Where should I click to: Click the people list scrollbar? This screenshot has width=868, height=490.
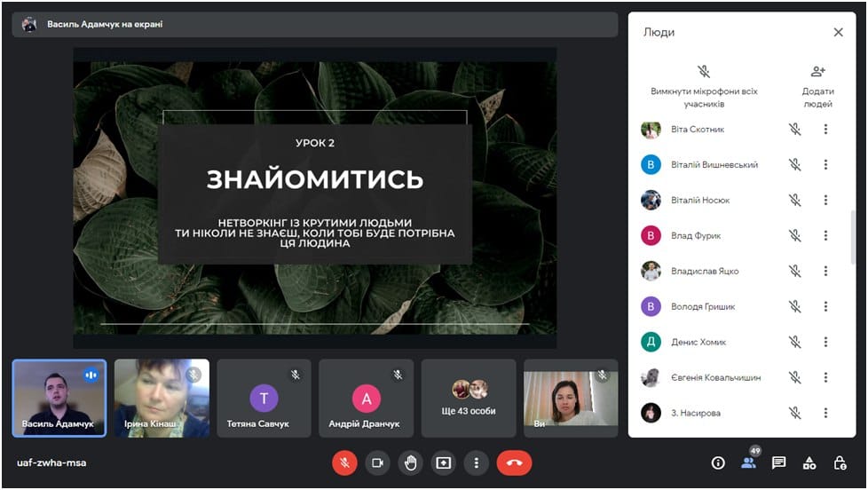[853, 245]
